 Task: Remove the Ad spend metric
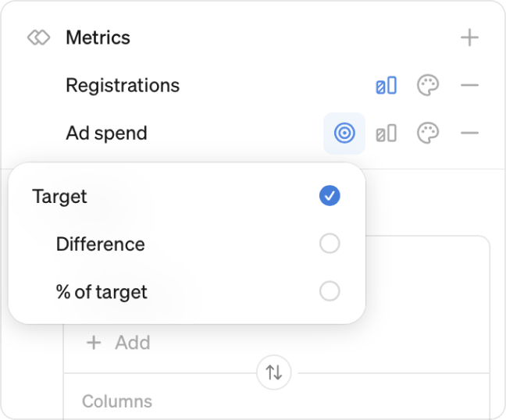[469, 133]
